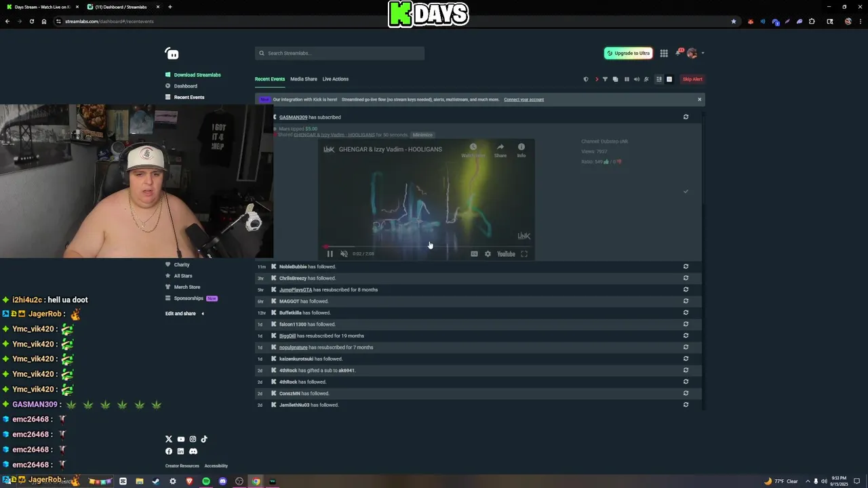Click the Streamlabs logo icon
Screen dimensions: 868x488
(x=172, y=54)
